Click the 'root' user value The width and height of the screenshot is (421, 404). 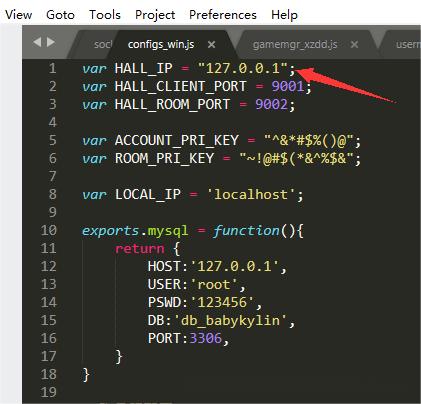tap(214, 285)
